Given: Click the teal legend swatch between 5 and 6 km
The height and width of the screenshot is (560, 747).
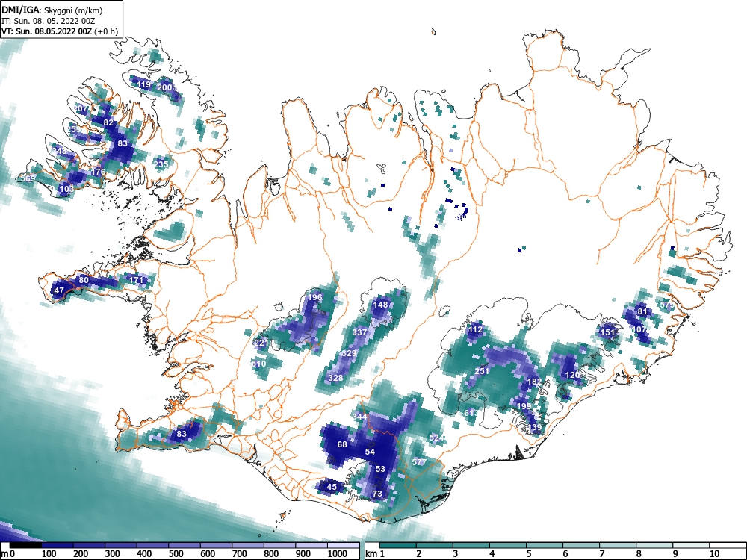Looking at the screenshot, I should click(x=545, y=545).
